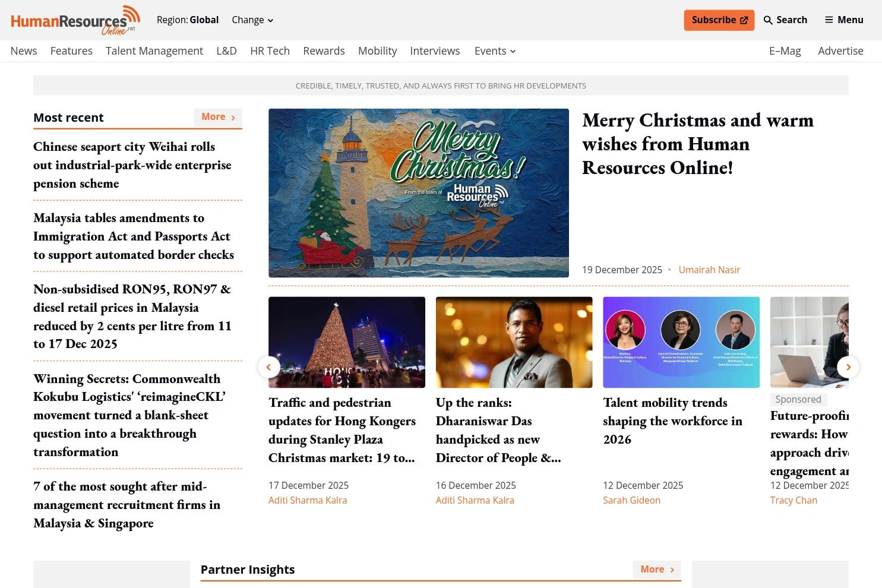This screenshot has width=882, height=588.
Task: Click More in Partner Insights section
Action: pyautogui.click(x=657, y=570)
